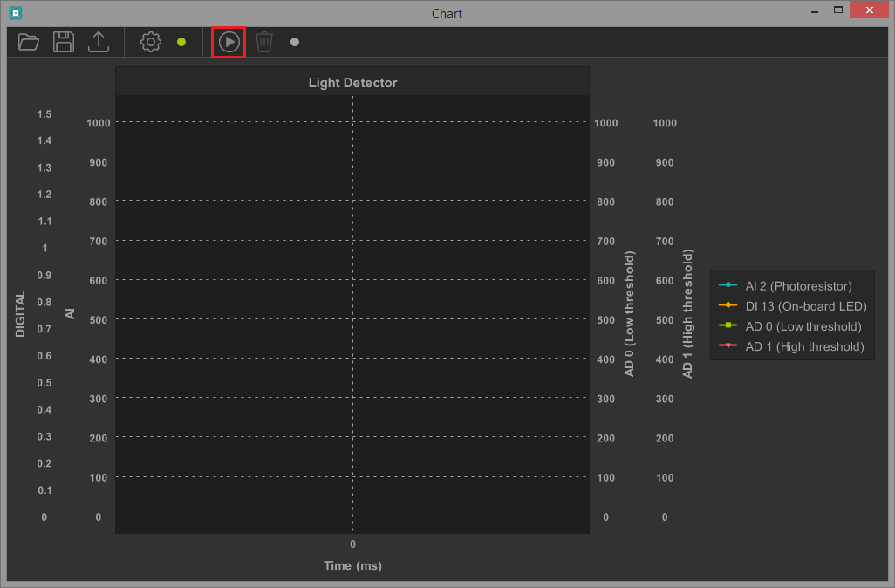The height and width of the screenshot is (588, 895).
Task: Export chart with the upload arrow icon
Action: coord(99,42)
